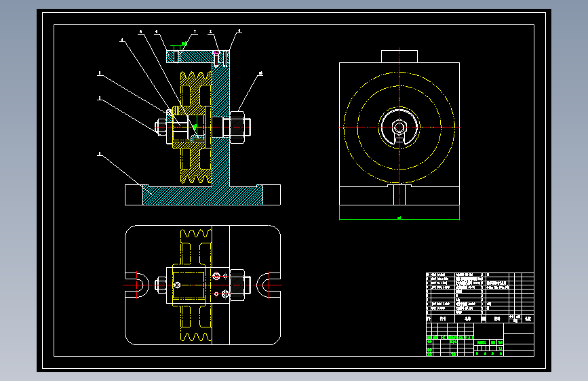Click the small keyway below the side-view nut
Image resolution: width=588 pixels, height=381 pixels.
[399, 140]
